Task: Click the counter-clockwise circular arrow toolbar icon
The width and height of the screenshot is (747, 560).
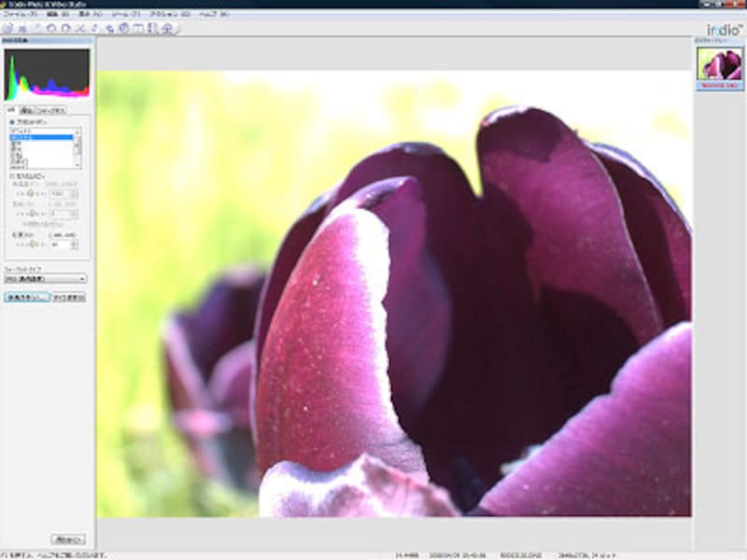Action: coord(51,29)
